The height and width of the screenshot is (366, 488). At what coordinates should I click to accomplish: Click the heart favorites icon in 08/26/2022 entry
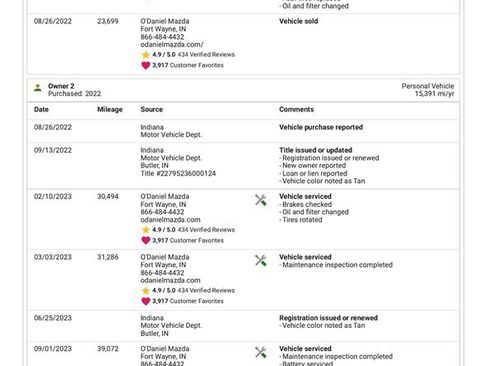point(146,65)
